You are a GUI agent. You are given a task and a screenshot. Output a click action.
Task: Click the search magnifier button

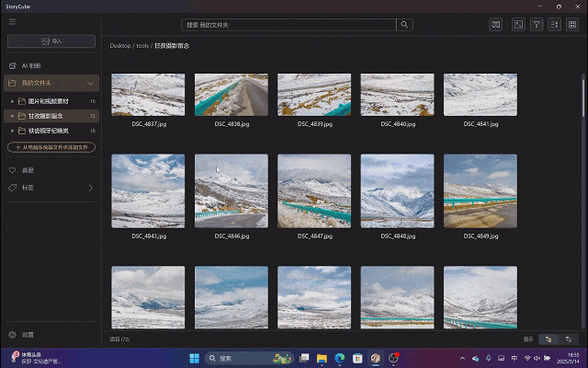(x=404, y=25)
